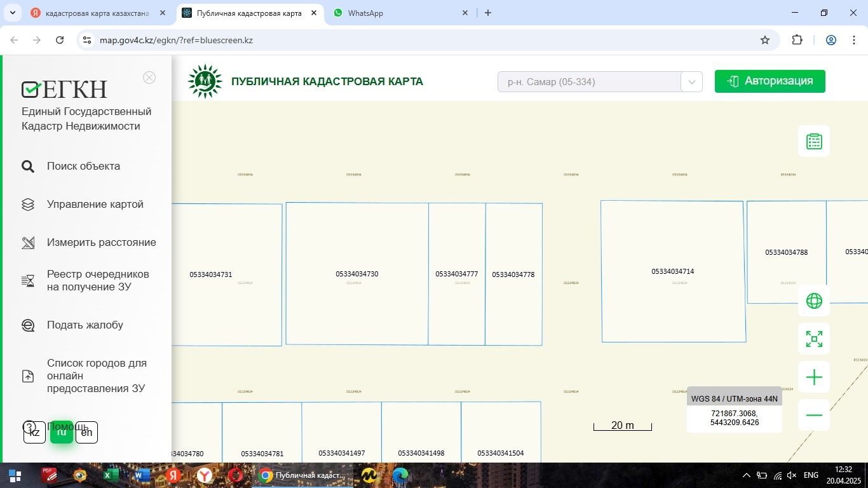Screen dimensions: 868x488
Task: Zoom out with the minus button
Action: (x=814, y=415)
